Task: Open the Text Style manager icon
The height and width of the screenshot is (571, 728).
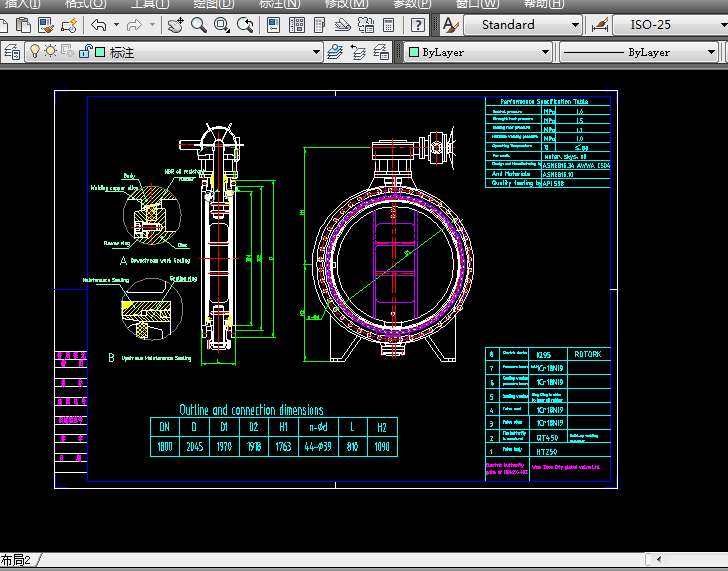Action: 450,25
